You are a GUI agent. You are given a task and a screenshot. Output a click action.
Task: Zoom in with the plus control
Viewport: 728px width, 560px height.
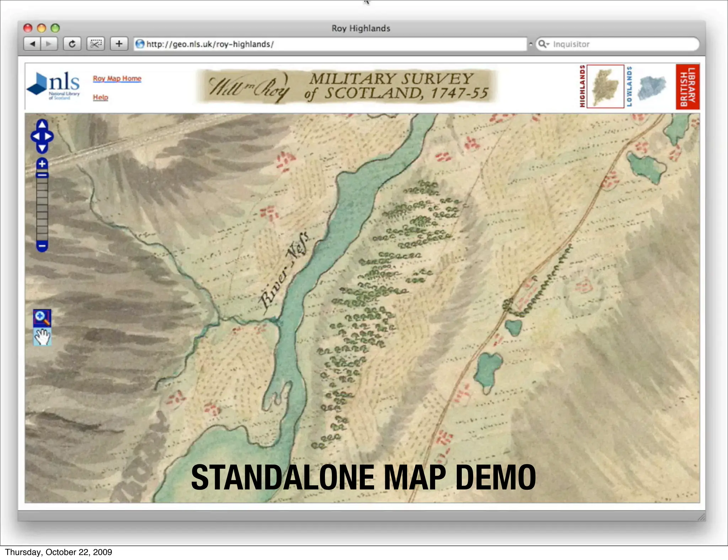point(42,164)
